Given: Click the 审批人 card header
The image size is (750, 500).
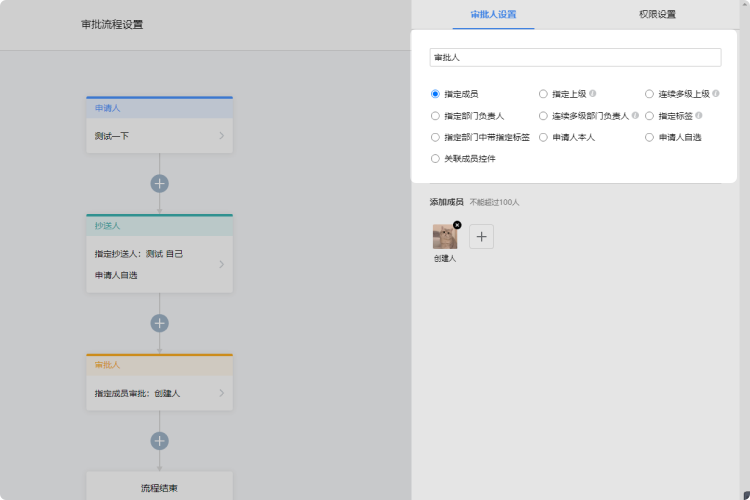Looking at the screenshot, I should click(159, 365).
